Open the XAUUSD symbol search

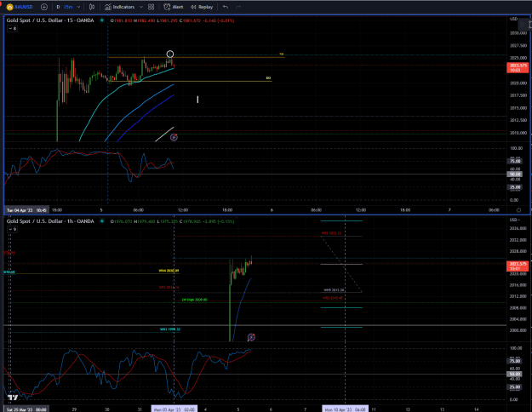(20, 7)
